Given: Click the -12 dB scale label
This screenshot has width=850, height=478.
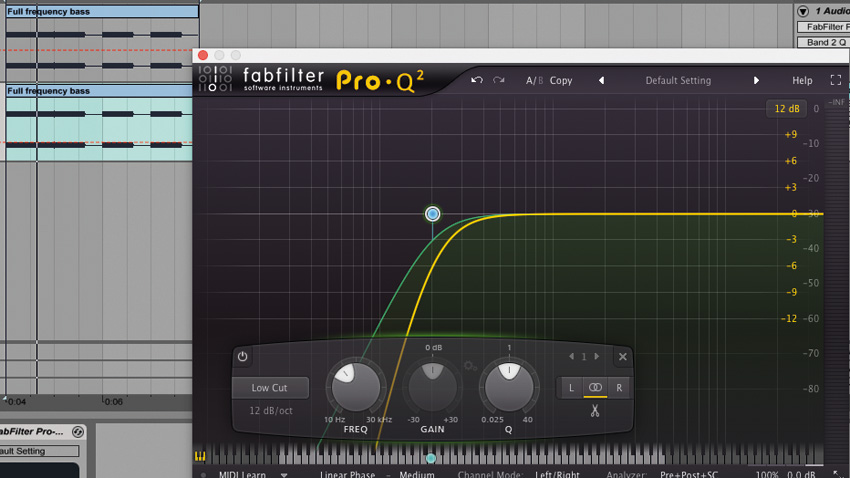Looking at the screenshot, I should click(x=789, y=319).
